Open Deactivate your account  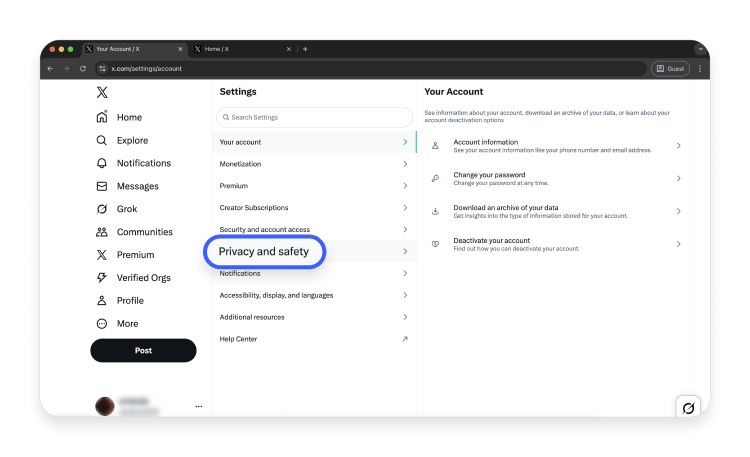coord(553,245)
